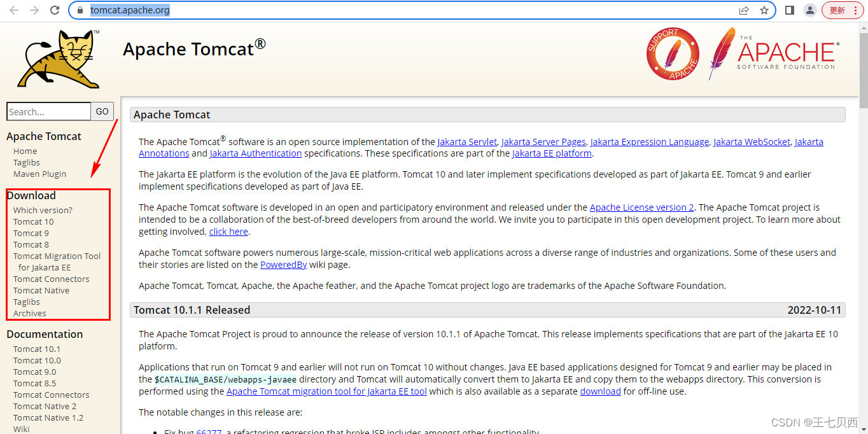
Task: Click the Apache Software Foundation logo
Action: pos(774,53)
